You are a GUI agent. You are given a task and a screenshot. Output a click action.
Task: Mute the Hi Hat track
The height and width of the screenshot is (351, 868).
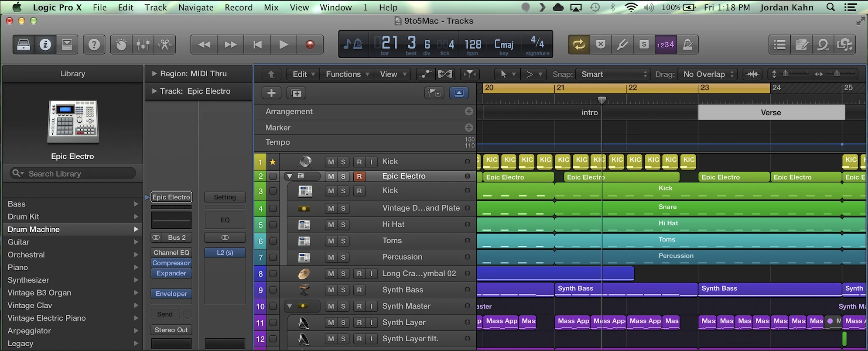pos(331,224)
